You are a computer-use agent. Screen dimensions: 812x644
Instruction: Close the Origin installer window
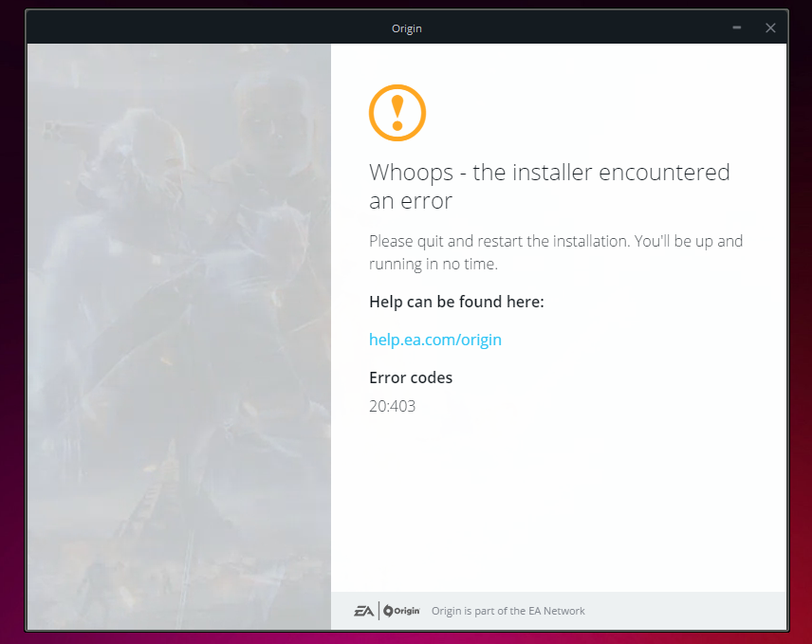click(x=770, y=28)
